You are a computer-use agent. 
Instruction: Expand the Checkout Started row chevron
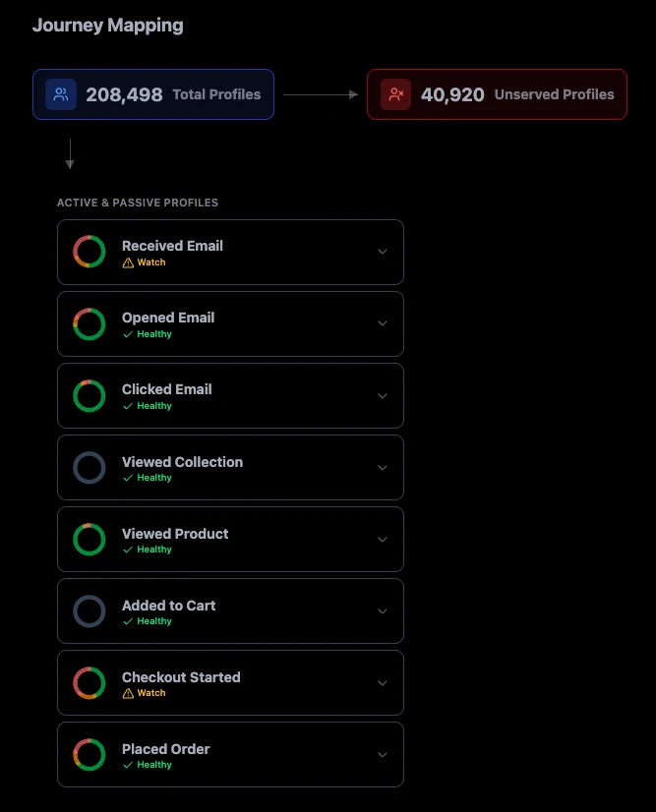pos(383,683)
